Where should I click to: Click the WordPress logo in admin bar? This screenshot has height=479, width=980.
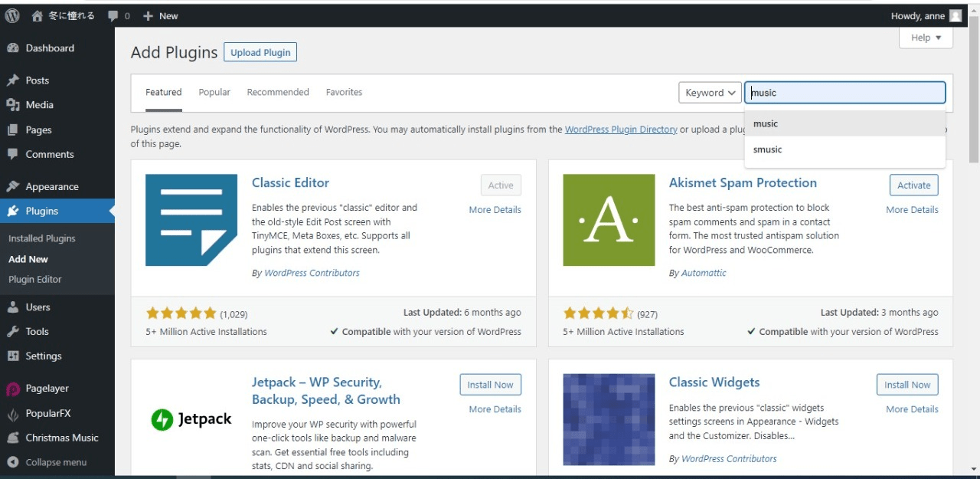click(12, 15)
